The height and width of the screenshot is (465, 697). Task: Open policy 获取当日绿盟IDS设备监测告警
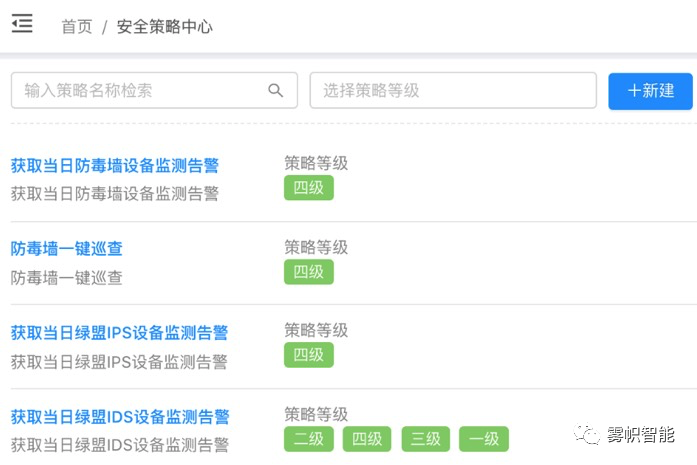(x=120, y=417)
